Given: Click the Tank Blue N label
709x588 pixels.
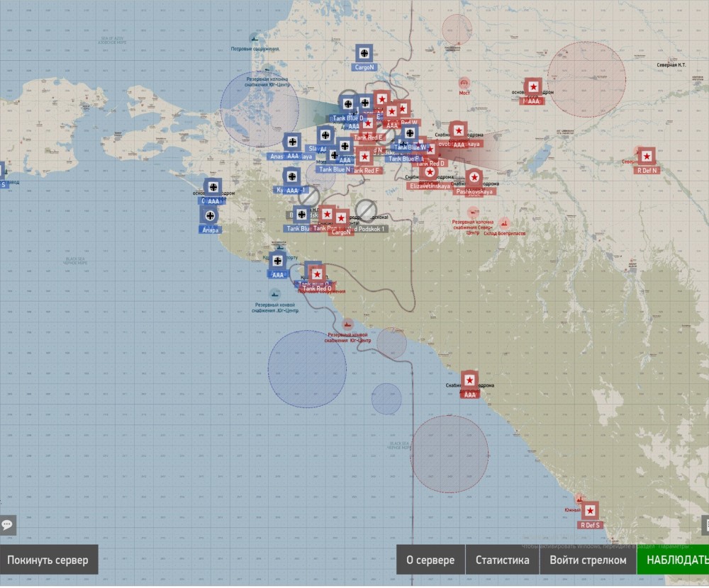Looking at the screenshot, I should pyautogui.click(x=335, y=169).
